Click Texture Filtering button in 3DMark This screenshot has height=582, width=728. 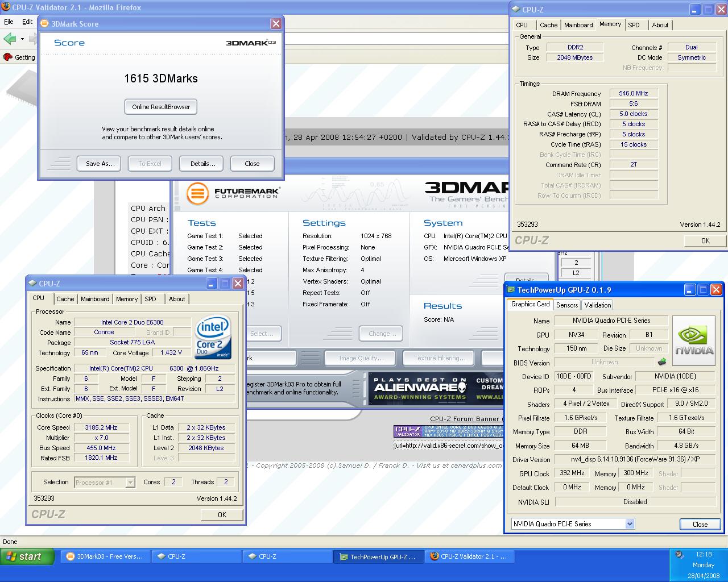click(x=439, y=358)
